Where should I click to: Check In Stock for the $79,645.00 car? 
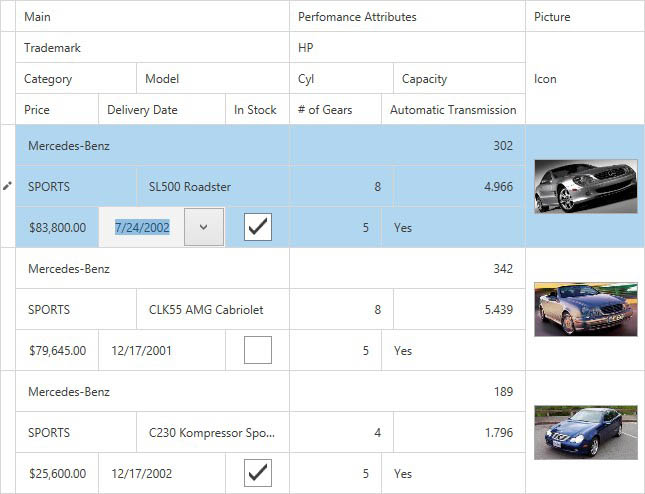coord(258,350)
